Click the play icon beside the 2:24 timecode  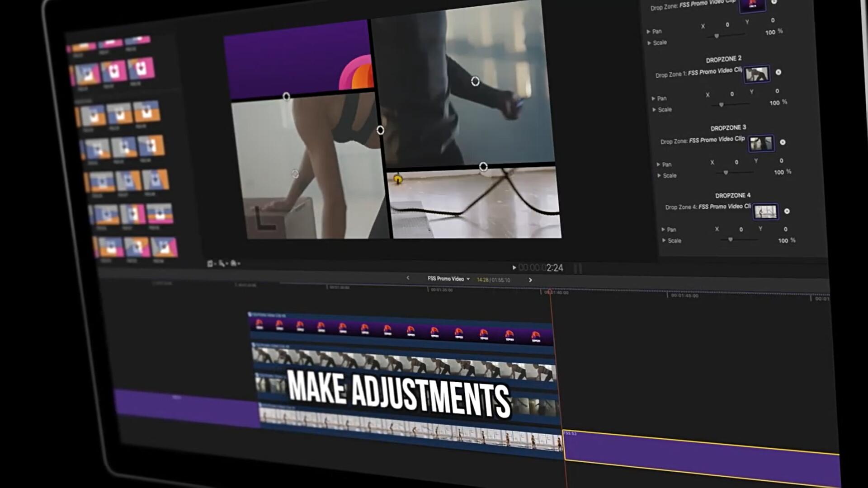click(514, 267)
